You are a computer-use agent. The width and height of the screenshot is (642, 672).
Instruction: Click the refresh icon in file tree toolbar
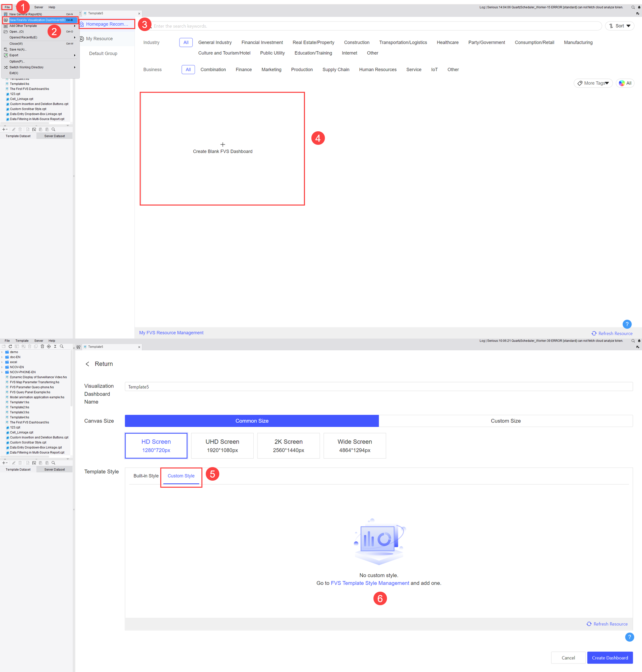click(10, 346)
